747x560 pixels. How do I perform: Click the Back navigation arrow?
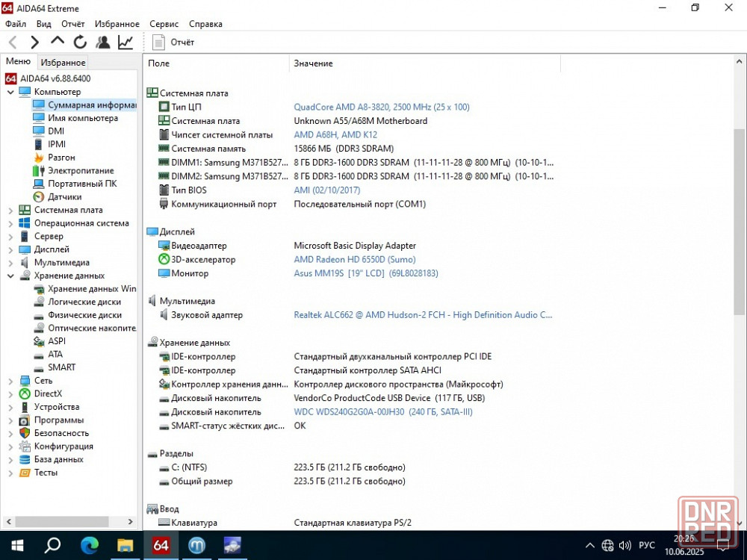pyautogui.click(x=13, y=43)
